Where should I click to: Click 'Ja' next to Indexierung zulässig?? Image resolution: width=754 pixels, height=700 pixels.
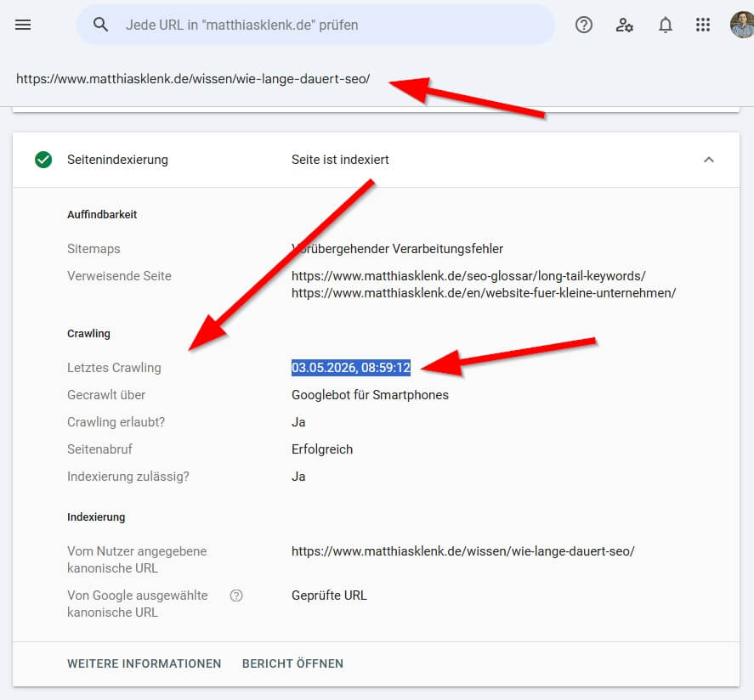[x=298, y=477]
